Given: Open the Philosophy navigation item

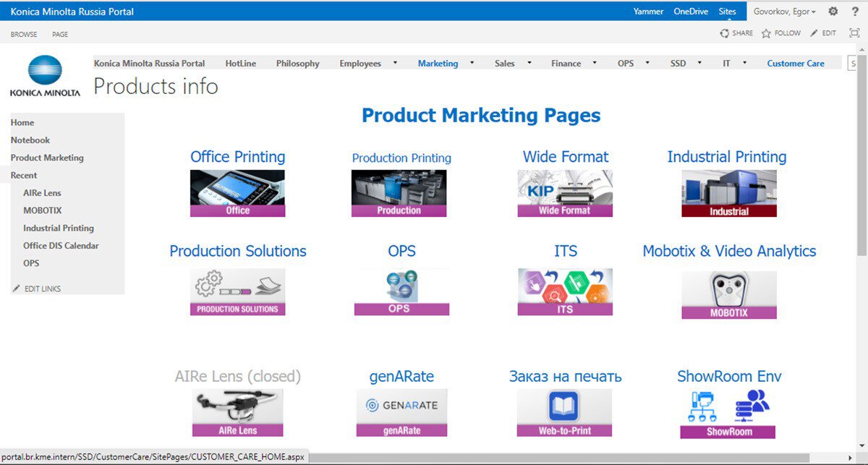Looking at the screenshot, I should coord(297,64).
